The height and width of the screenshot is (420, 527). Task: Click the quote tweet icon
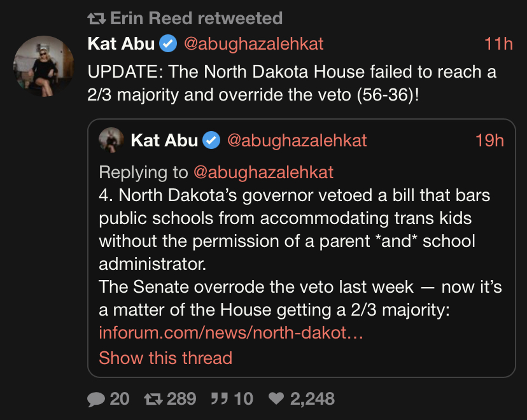coord(220,399)
